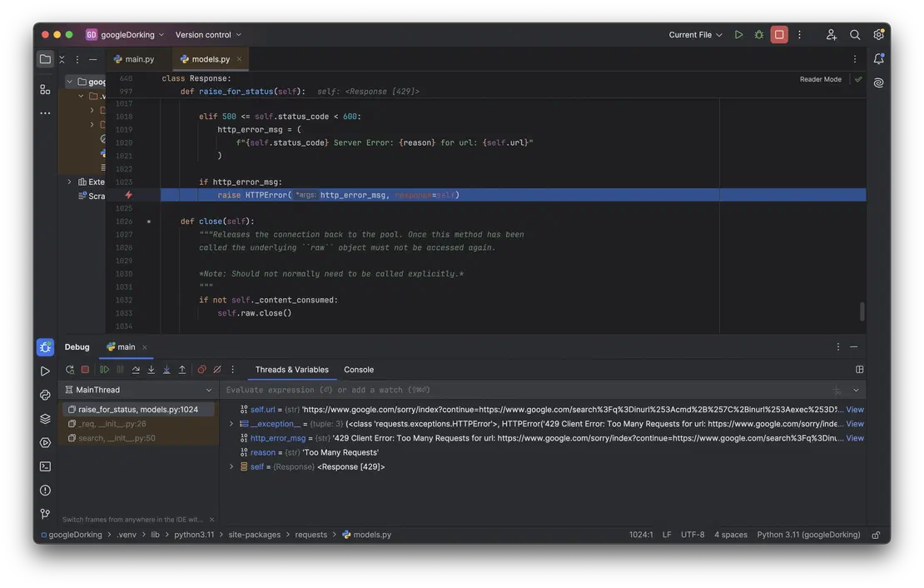Screen dimensions: 924x588
Task: Expand all in Project panel header
Action: point(62,59)
